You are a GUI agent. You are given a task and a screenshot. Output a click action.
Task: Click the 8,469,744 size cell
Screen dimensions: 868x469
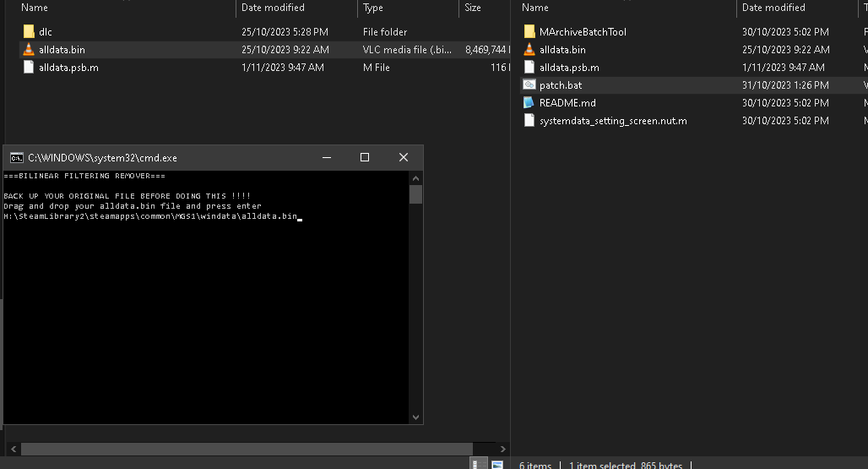point(487,49)
